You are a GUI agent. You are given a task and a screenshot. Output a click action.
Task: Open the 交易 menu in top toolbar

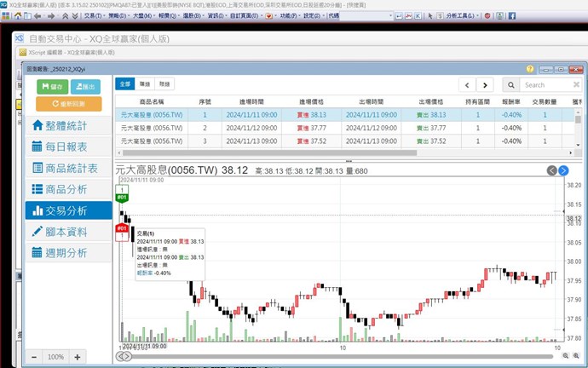click(90, 15)
